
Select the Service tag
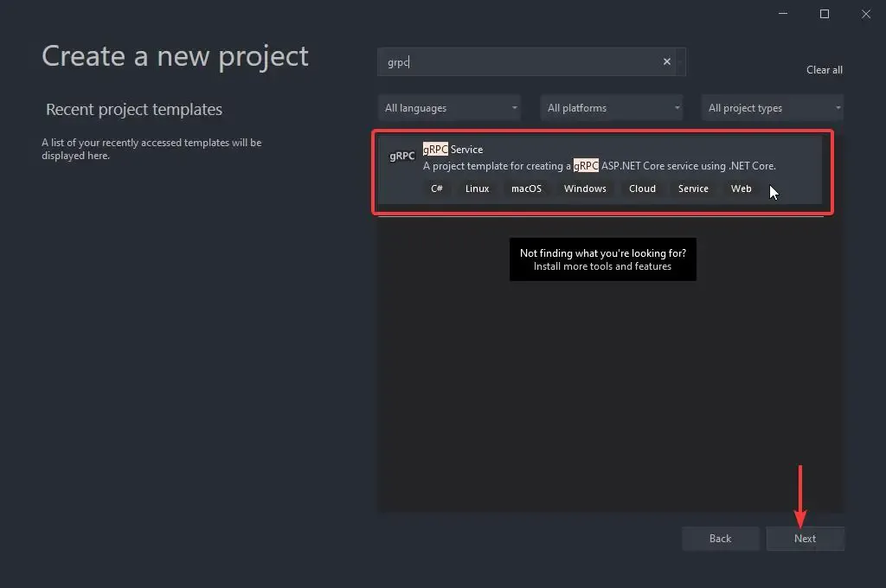pyautogui.click(x=693, y=188)
